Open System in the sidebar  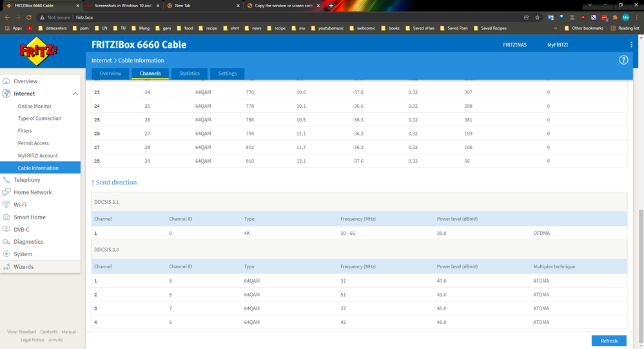pyautogui.click(x=23, y=254)
